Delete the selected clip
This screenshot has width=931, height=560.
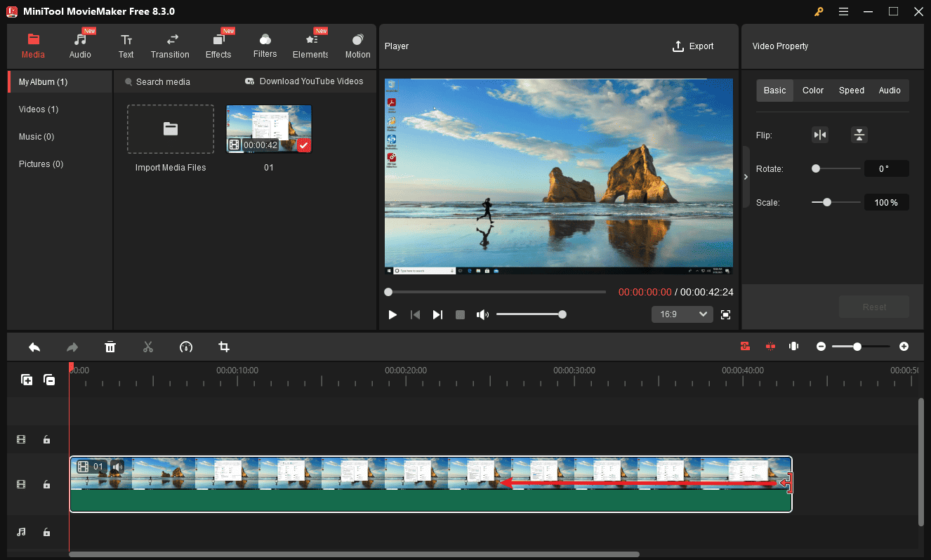tap(110, 347)
